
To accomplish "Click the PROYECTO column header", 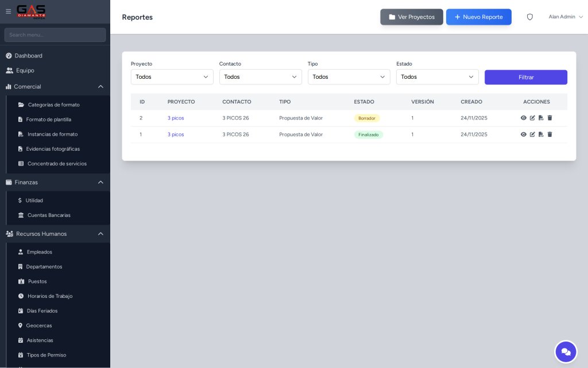I will tap(181, 102).
